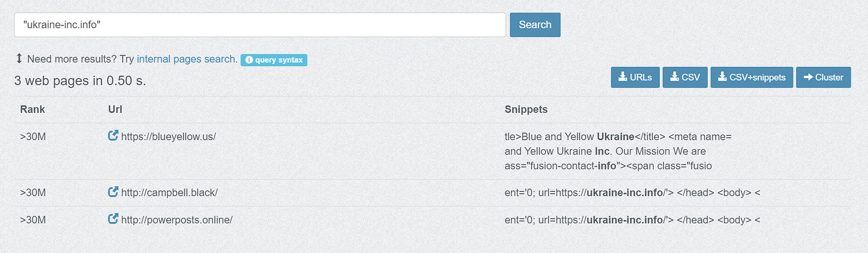The width and height of the screenshot is (868, 253).
Task: Click the up-down arrow icon beside Need more results
Action: [19, 58]
